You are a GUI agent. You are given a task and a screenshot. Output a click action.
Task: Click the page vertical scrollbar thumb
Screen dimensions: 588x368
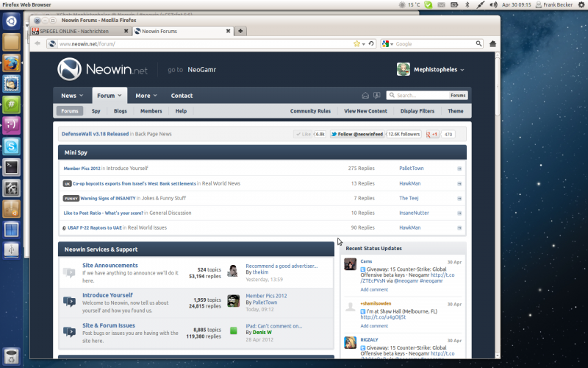(498, 86)
